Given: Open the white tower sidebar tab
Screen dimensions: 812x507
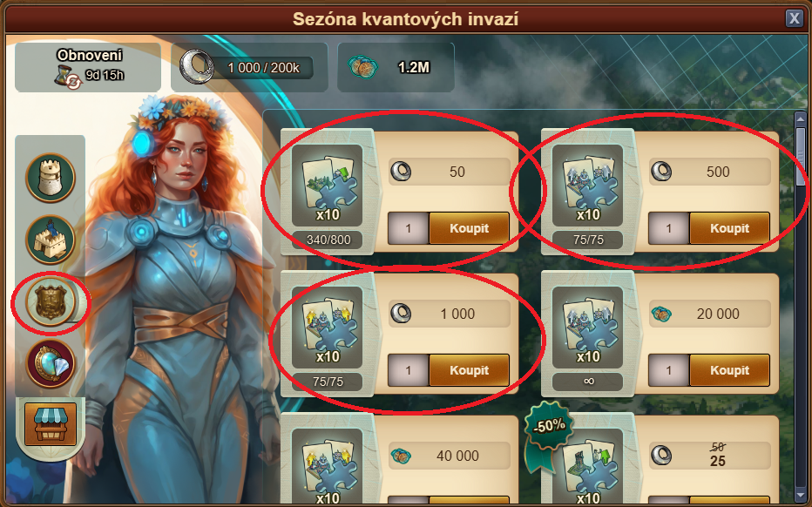Looking at the screenshot, I should pyautogui.click(x=51, y=178).
